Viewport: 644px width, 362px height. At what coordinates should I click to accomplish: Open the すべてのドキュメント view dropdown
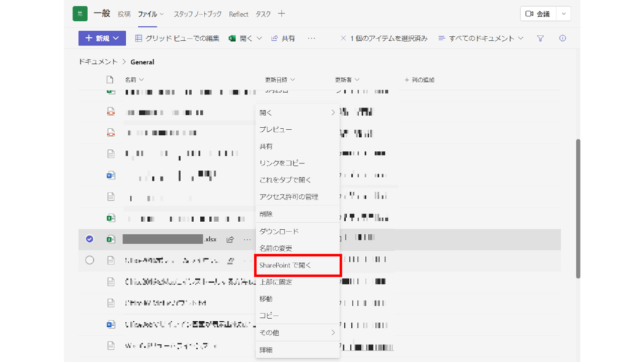[x=481, y=38]
